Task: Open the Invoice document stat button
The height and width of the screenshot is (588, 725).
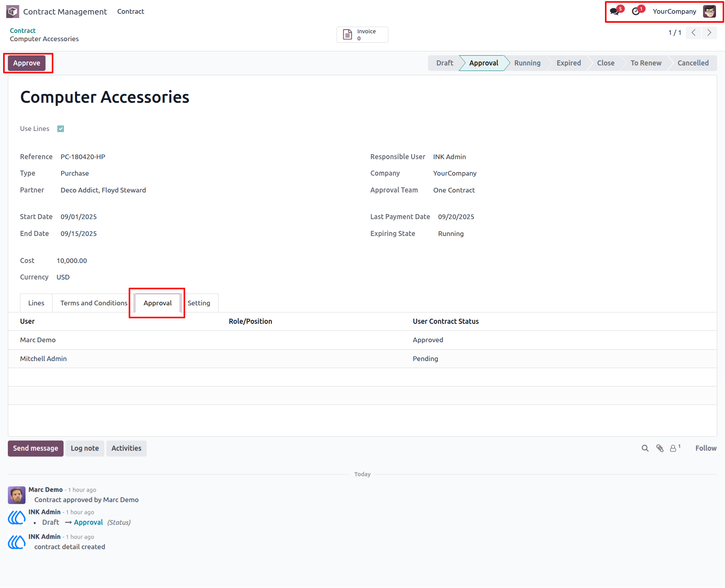Action: click(362, 34)
